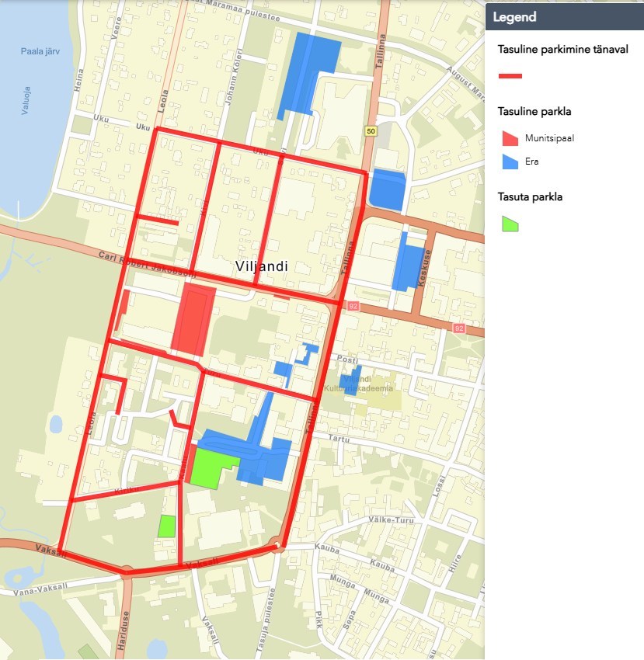Click the large red municipal parking lot

[x=193, y=318]
